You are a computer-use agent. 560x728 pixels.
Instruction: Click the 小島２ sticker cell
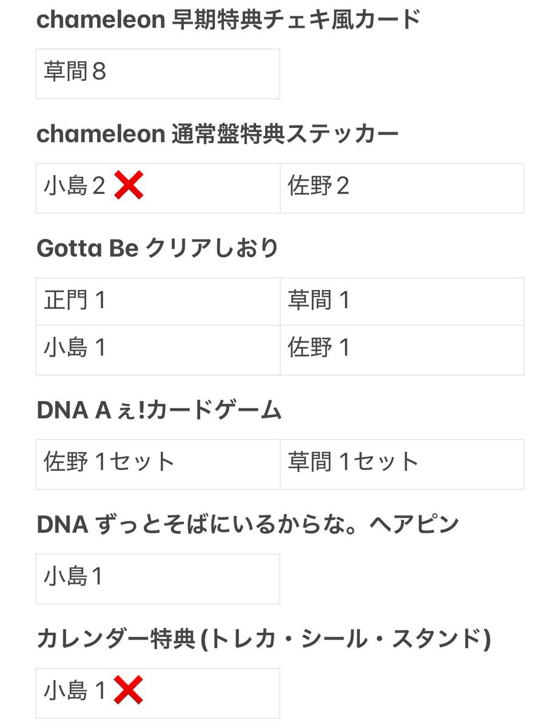pos(158,188)
